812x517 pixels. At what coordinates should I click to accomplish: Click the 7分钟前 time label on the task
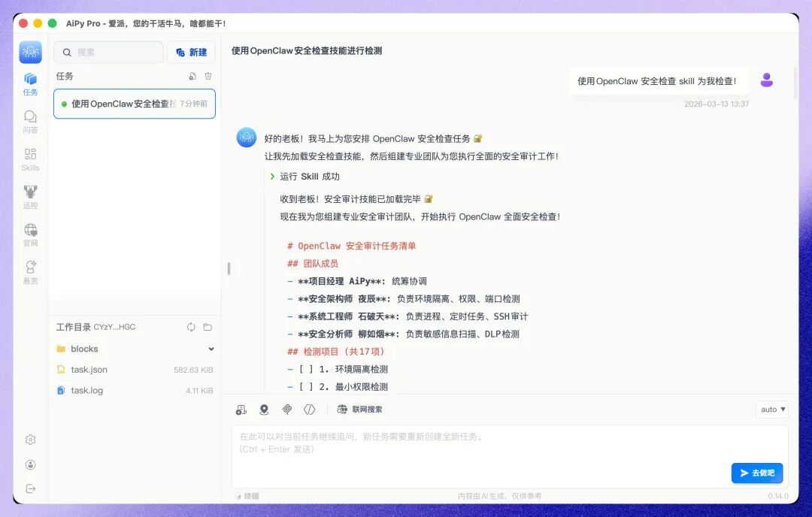(194, 104)
